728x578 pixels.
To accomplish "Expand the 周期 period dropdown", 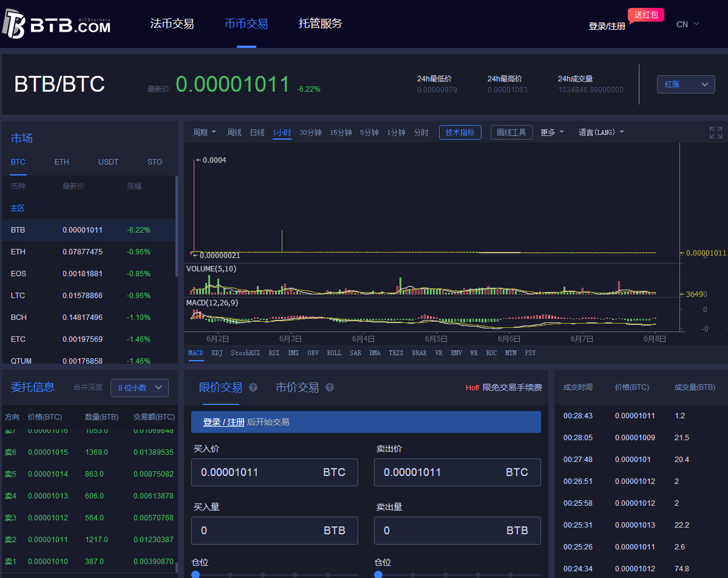I will click(x=204, y=132).
